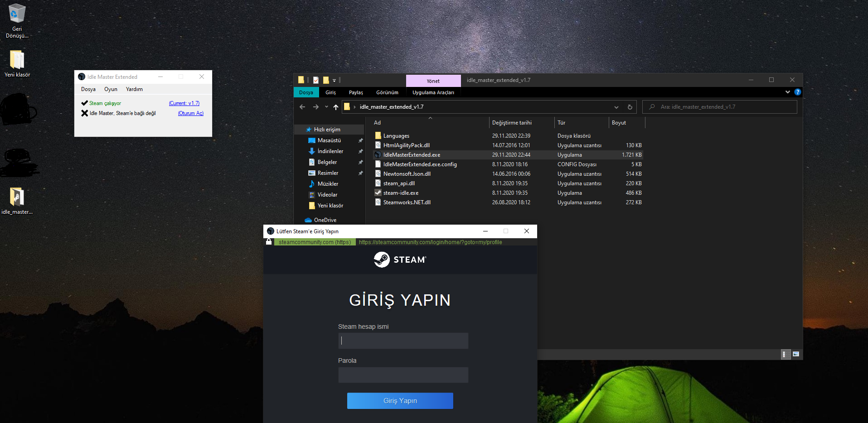The width and height of the screenshot is (868, 423).
Task: Open Explorer help via the blue question mark
Action: 798,92
